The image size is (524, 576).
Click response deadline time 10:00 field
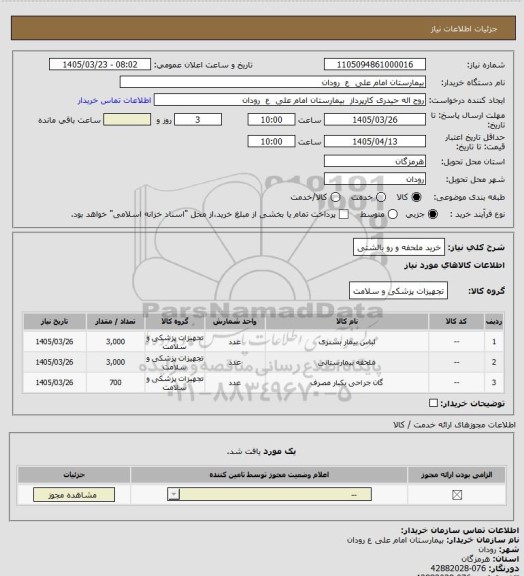coord(272,120)
